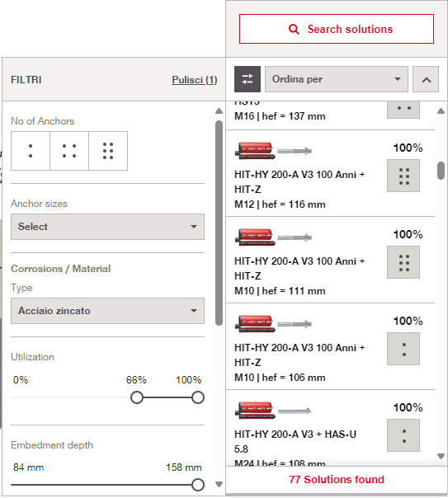448x498 pixels.
Task: Click six-anchor icon of HIT-Z M12 result
Action: coord(403,176)
